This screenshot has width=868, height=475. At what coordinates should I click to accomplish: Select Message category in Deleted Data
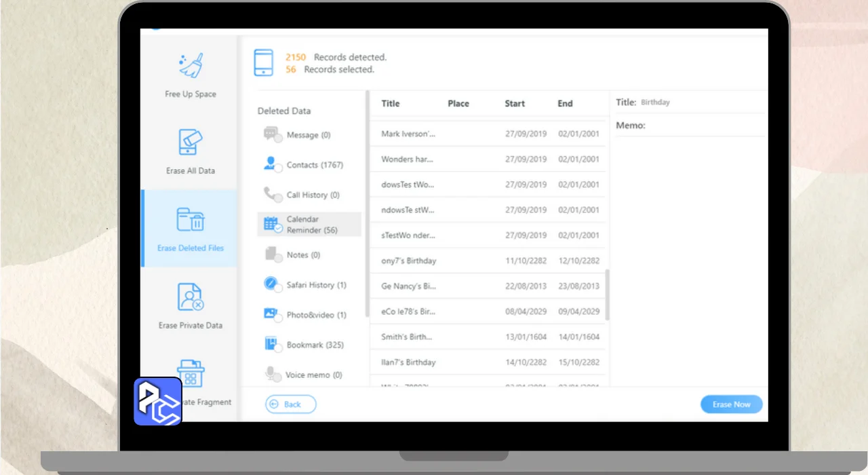point(308,135)
